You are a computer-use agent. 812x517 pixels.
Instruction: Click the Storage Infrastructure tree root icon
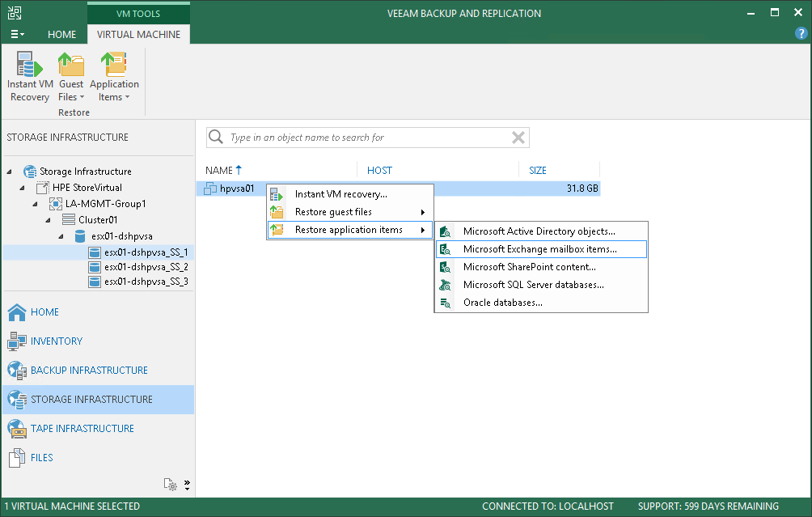pos(30,172)
